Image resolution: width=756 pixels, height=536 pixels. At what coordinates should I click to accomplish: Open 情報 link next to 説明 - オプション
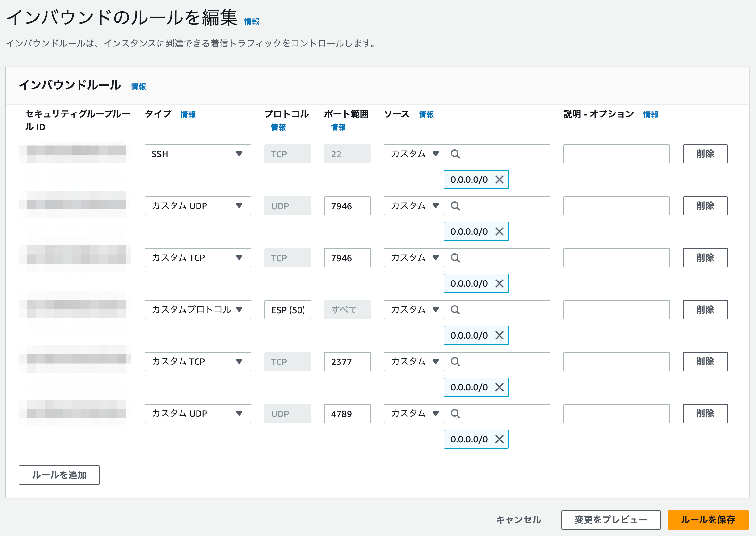pos(651,114)
